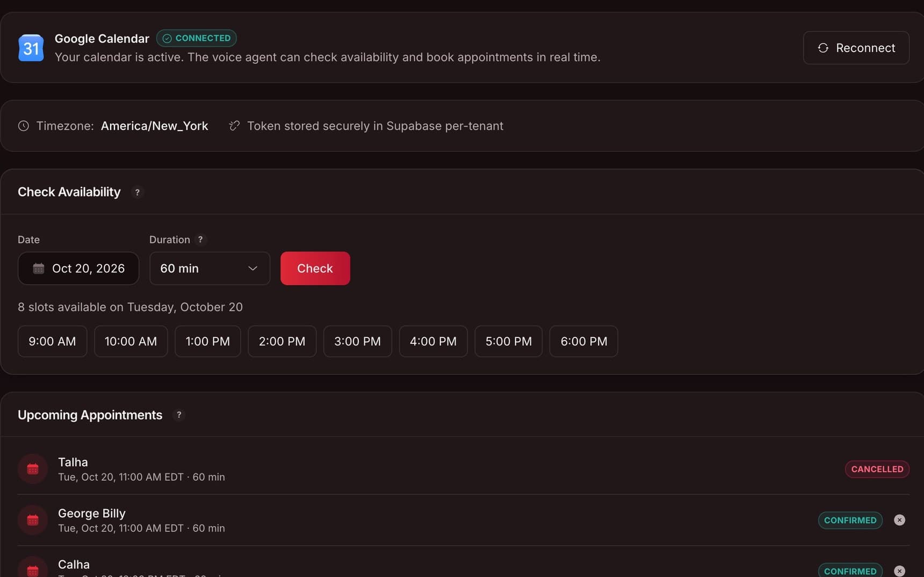The width and height of the screenshot is (924, 577).
Task: Expand the 60 min duration dropdown
Action: 210,268
